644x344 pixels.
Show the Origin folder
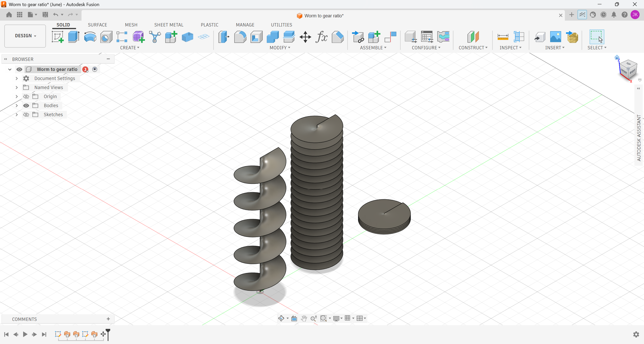pos(26,97)
